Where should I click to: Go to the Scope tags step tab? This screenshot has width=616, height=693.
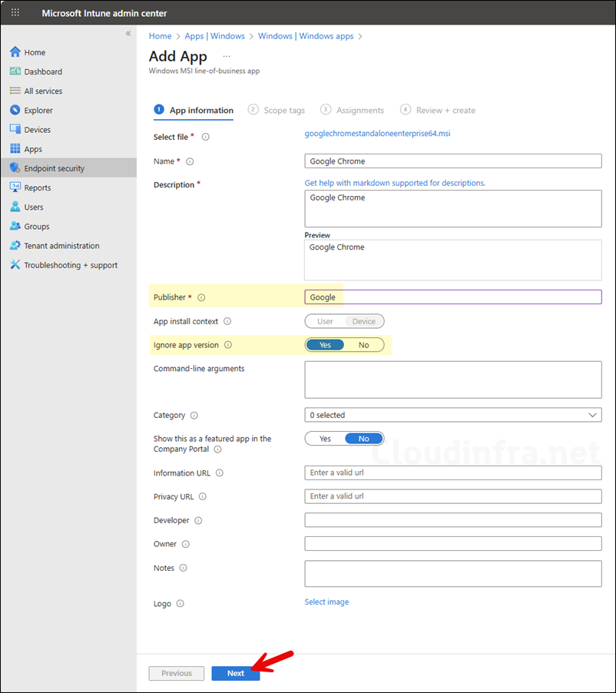click(277, 110)
